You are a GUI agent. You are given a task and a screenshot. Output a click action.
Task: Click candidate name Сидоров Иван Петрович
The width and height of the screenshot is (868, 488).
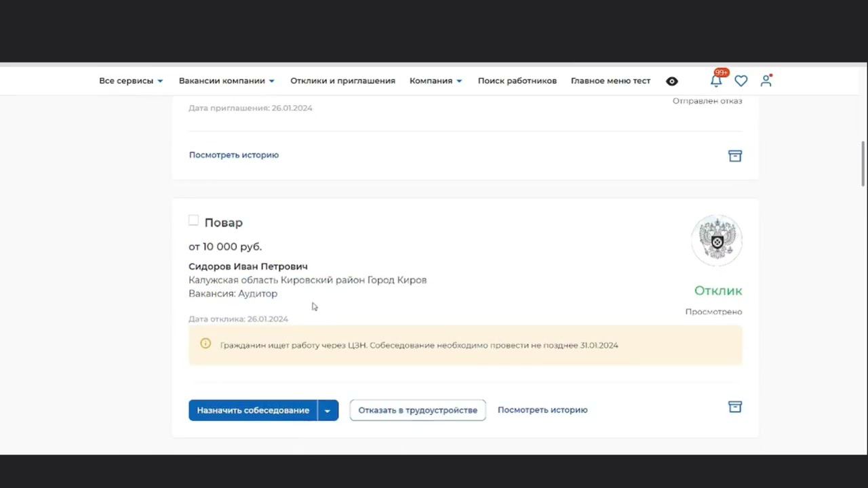point(248,266)
